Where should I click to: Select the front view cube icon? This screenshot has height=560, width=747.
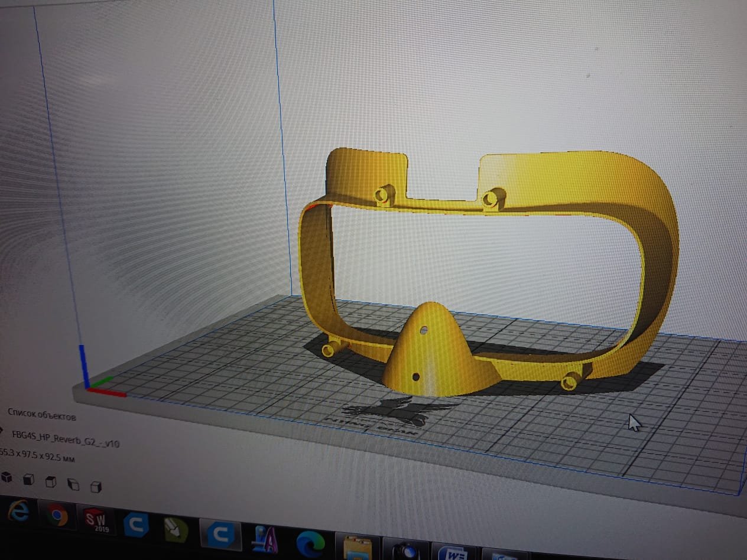[28, 480]
